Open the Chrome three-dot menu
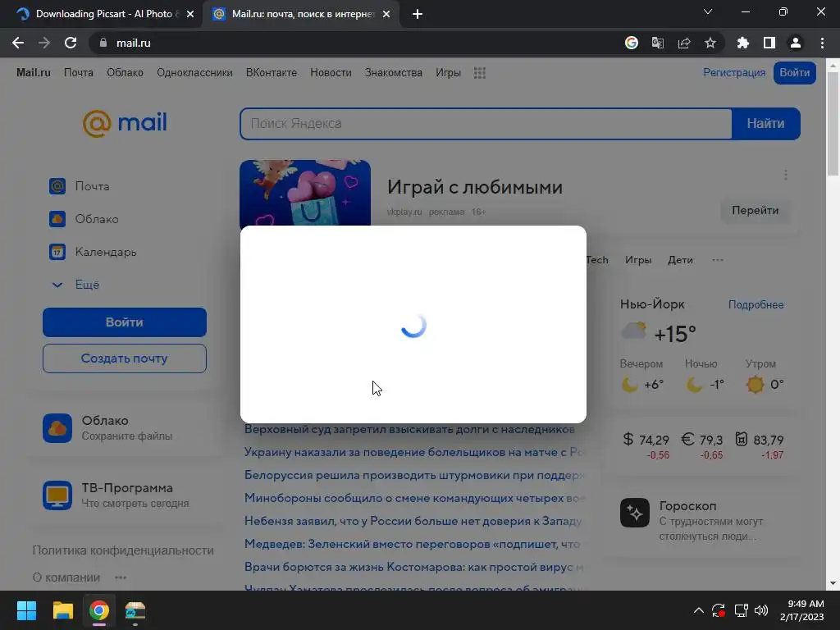The image size is (840, 630). pyautogui.click(x=822, y=43)
